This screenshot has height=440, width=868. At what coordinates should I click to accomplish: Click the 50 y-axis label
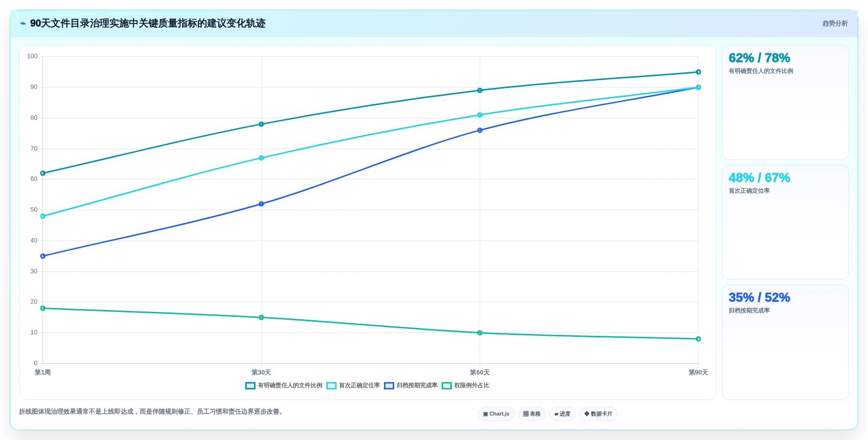click(34, 210)
